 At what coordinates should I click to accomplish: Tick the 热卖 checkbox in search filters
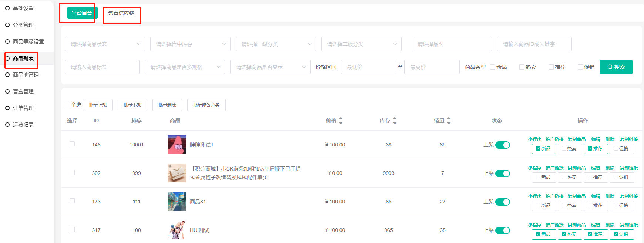(x=521, y=67)
